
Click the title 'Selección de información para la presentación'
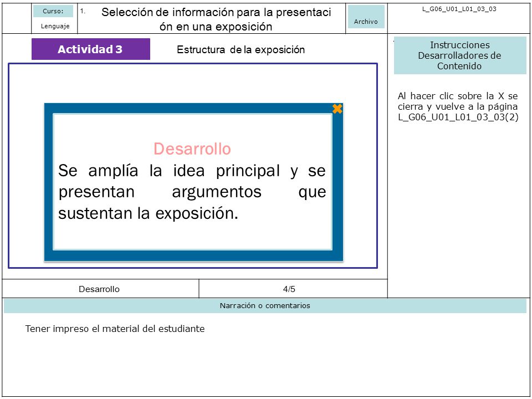tap(216, 19)
